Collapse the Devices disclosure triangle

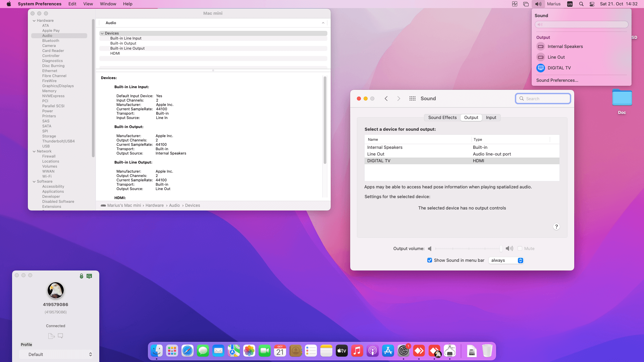click(102, 34)
